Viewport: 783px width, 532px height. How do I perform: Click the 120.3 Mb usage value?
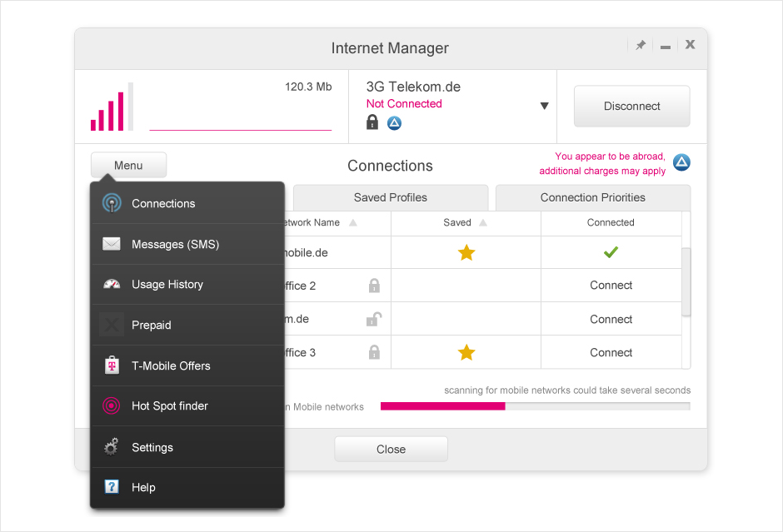click(x=308, y=87)
